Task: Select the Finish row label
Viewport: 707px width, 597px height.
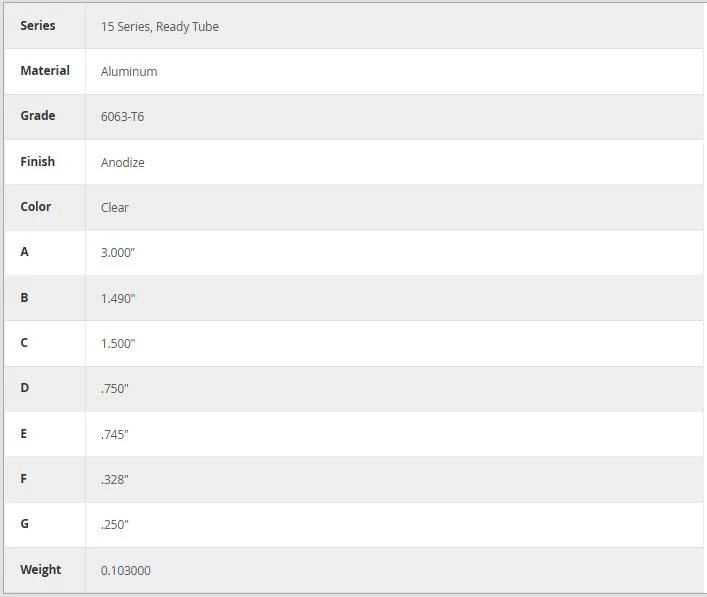Action: coord(37,161)
